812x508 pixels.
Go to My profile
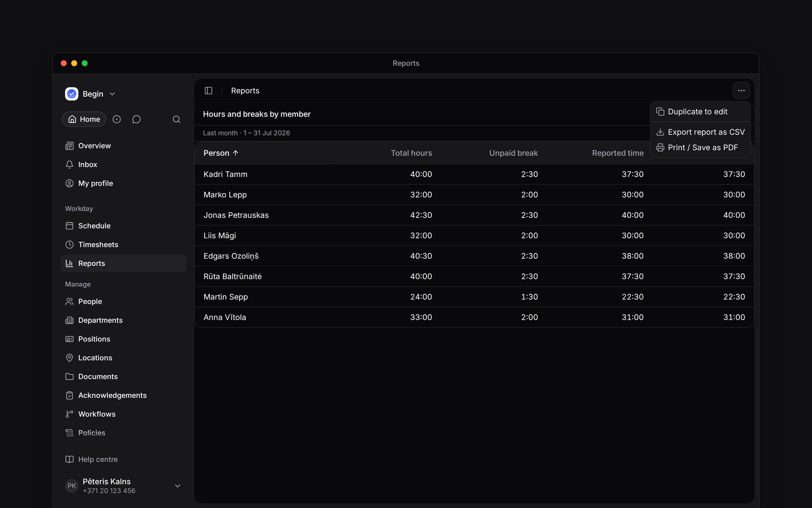[x=123, y=183]
